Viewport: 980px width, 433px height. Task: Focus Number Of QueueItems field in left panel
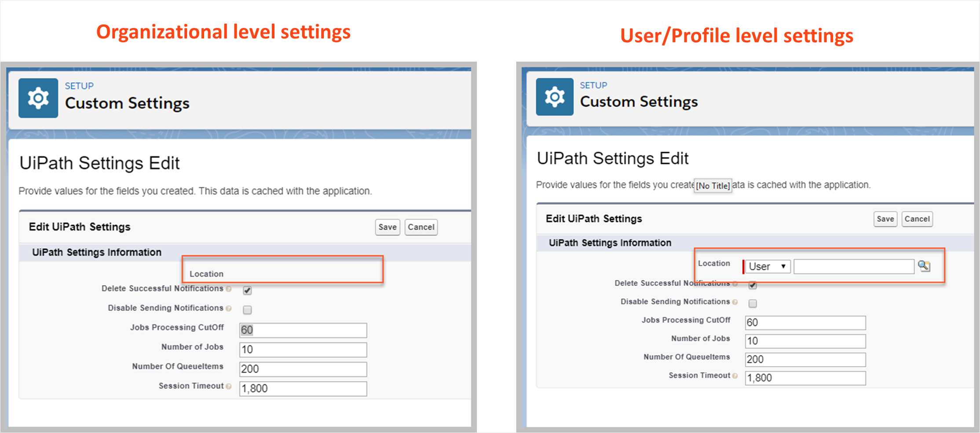[303, 369]
